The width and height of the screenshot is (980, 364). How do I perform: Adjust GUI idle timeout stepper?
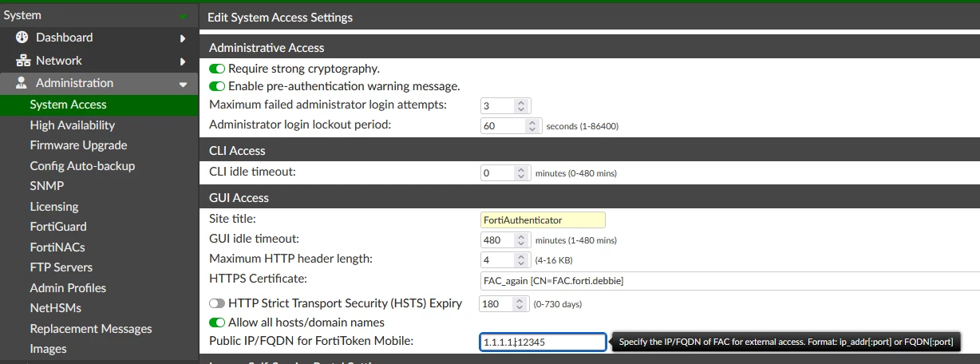click(x=521, y=239)
